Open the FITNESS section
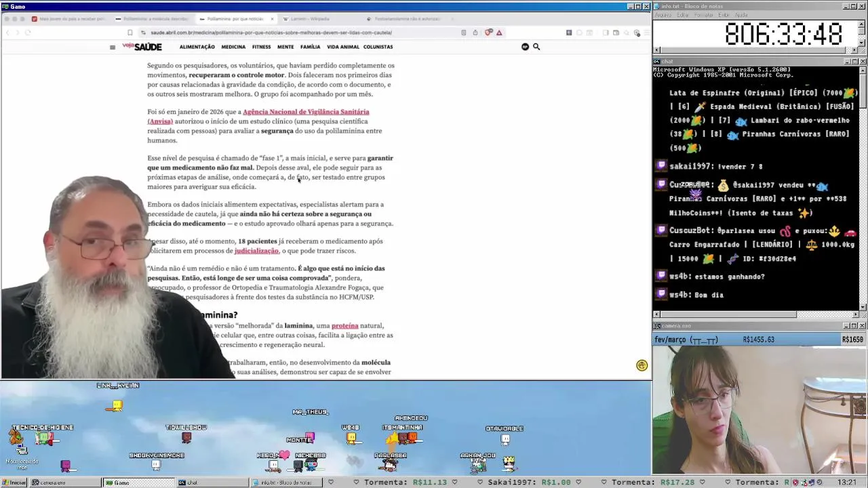The height and width of the screenshot is (488, 868). [261, 47]
